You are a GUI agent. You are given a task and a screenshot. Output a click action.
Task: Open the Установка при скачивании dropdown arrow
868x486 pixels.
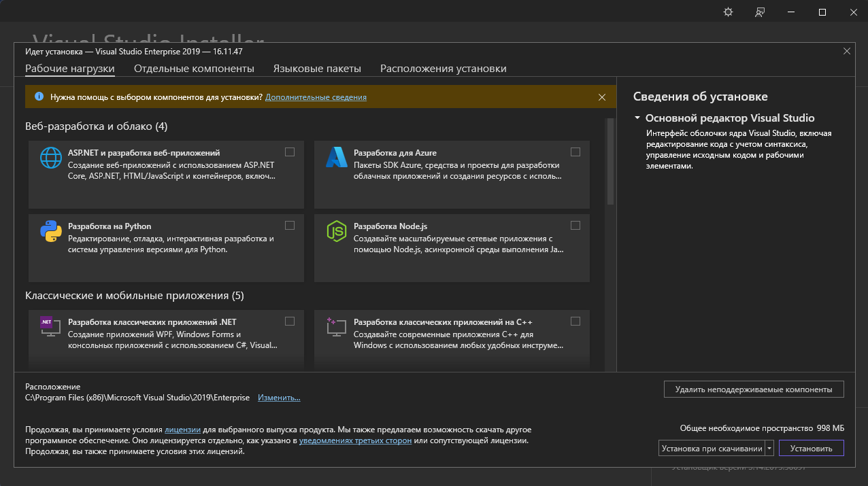[769, 449]
